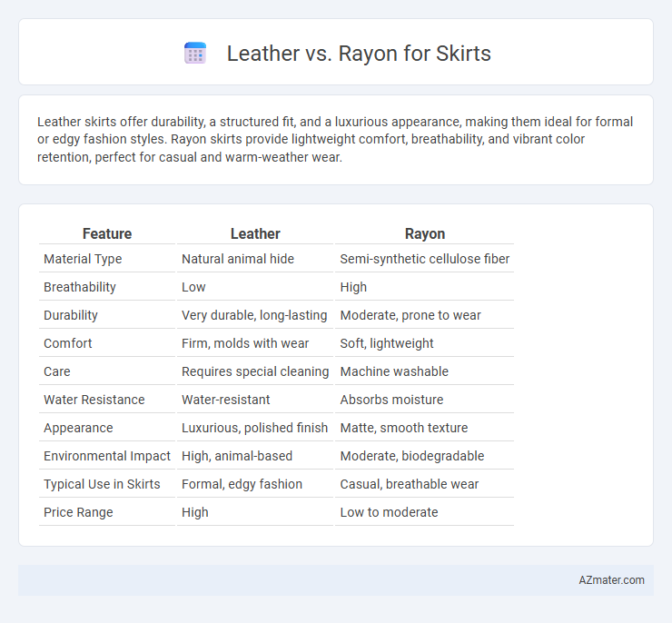Screen dimensions: 672x623
Task: Click the 'Water-resistant' cell
Action: coord(225,400)
